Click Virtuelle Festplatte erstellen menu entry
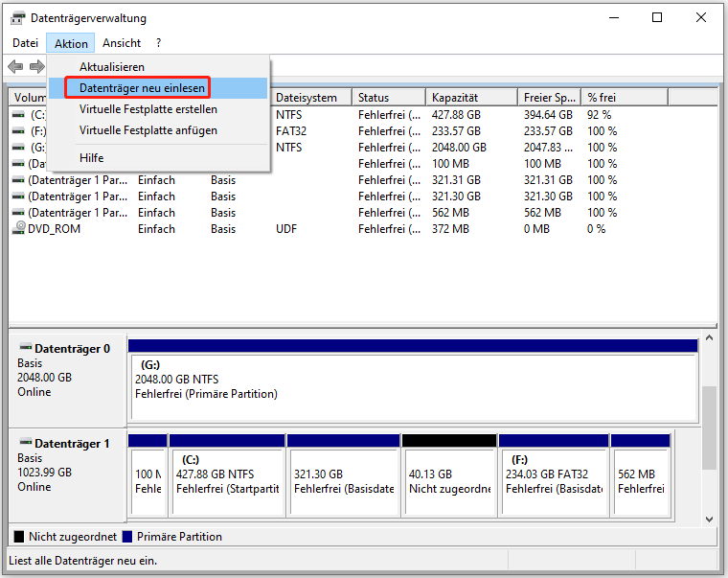728x578 pixels. [148, 109]
